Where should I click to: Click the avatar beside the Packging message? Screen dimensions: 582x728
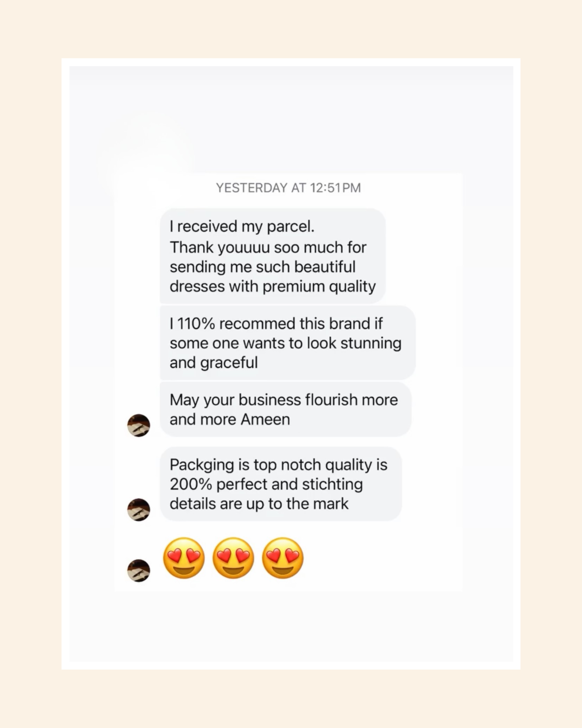pos(139,510)
